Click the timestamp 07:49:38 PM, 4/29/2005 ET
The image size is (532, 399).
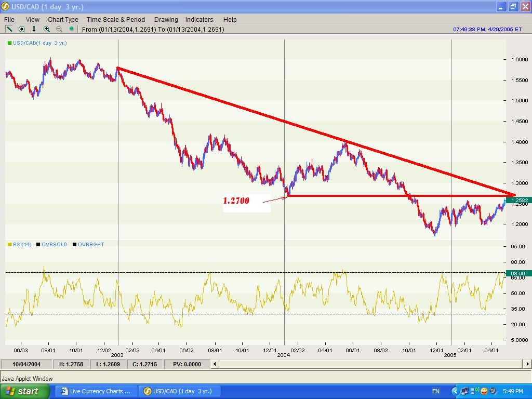coord(487,29)
